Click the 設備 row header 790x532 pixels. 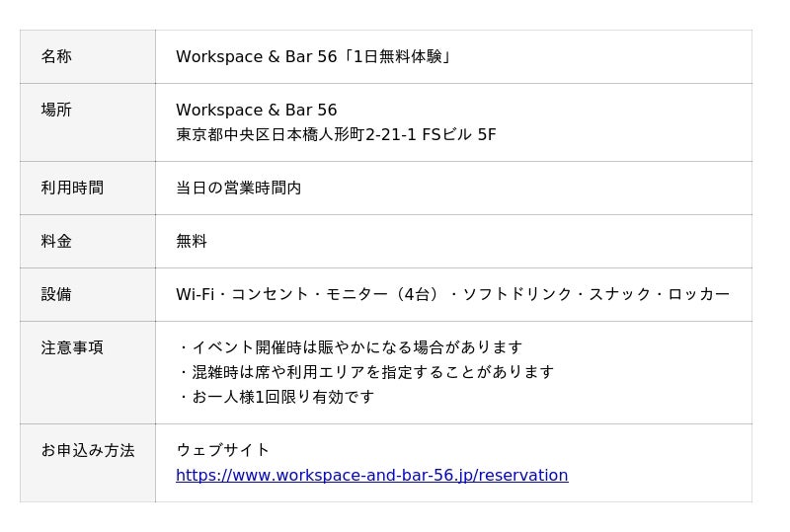point(56,295)
